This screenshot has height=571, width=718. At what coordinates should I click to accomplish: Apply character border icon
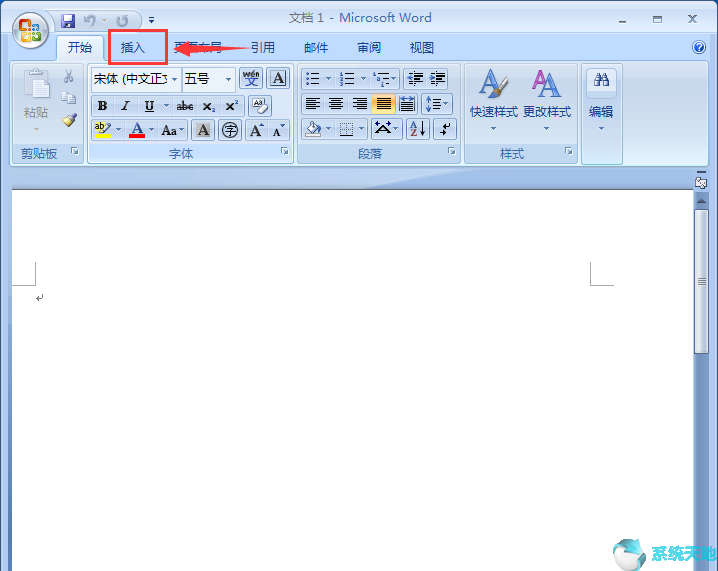278,78
